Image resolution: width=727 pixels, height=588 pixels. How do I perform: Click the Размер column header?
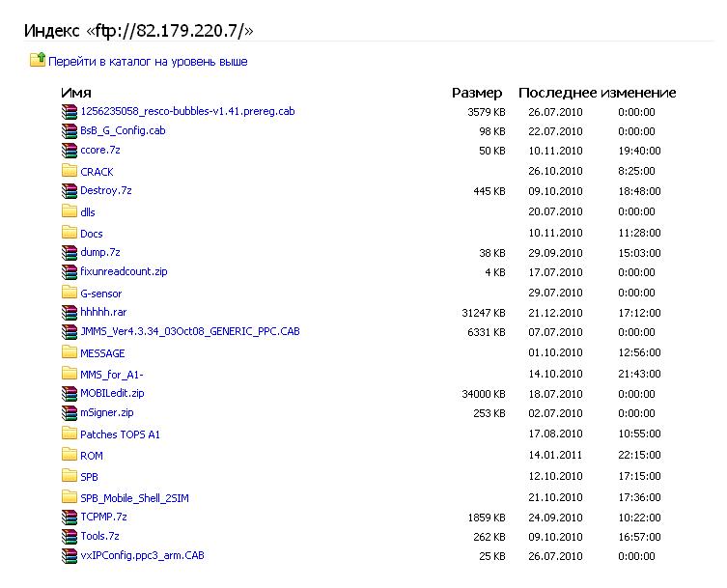[x=477, y=93]
